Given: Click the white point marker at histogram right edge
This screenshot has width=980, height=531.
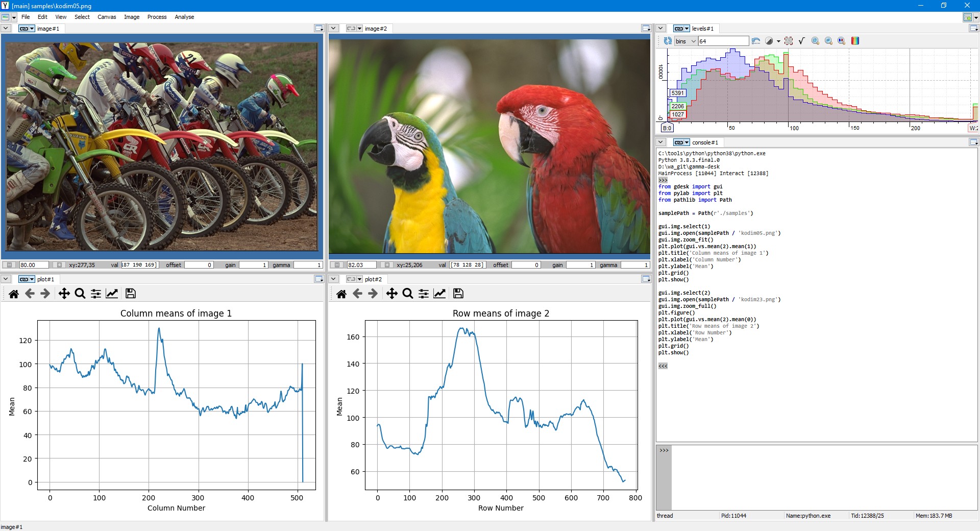Looking at the screenshot, I should coord(974,128).
